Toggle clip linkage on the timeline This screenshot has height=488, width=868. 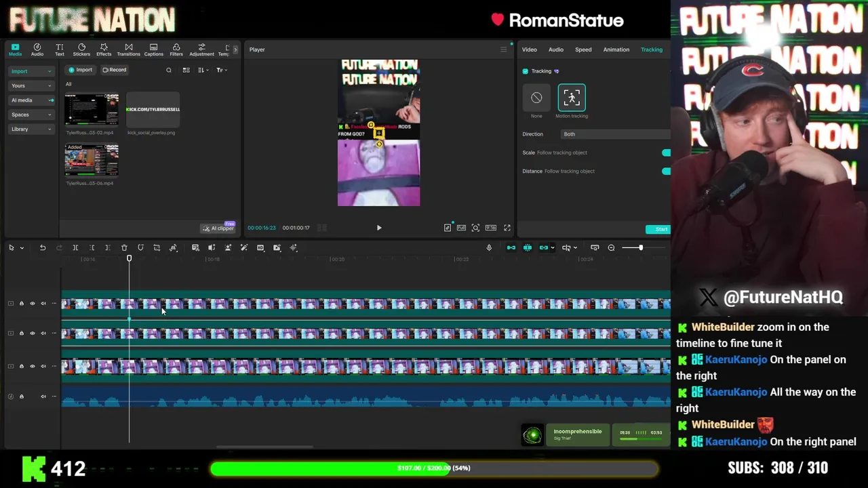544,248
